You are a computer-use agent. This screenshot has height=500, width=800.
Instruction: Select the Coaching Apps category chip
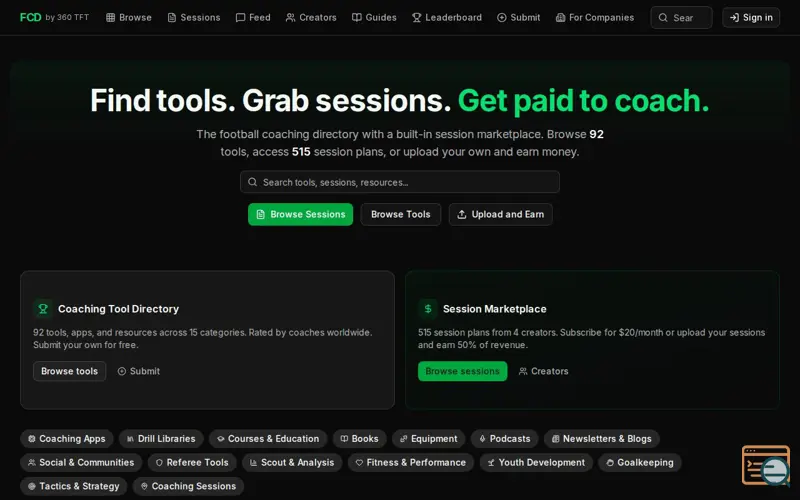click(x=67, y=439)
